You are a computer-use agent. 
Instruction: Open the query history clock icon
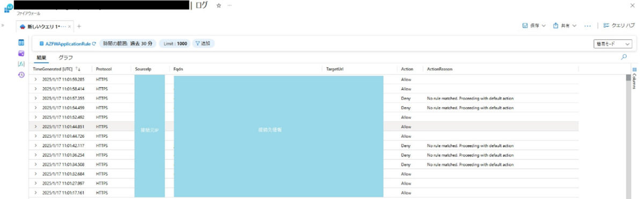tap(21, 75)
